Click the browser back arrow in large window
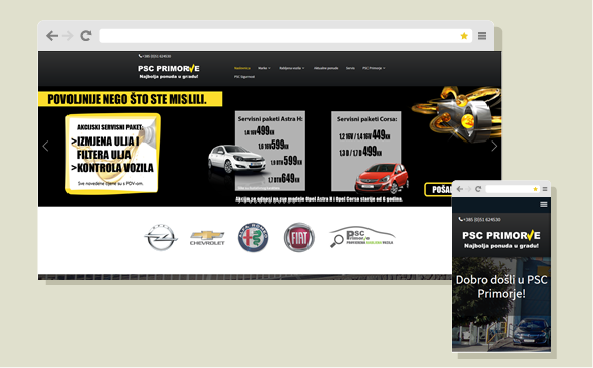The height and width of the screenshot is (368, 593). tap(52, 36)
